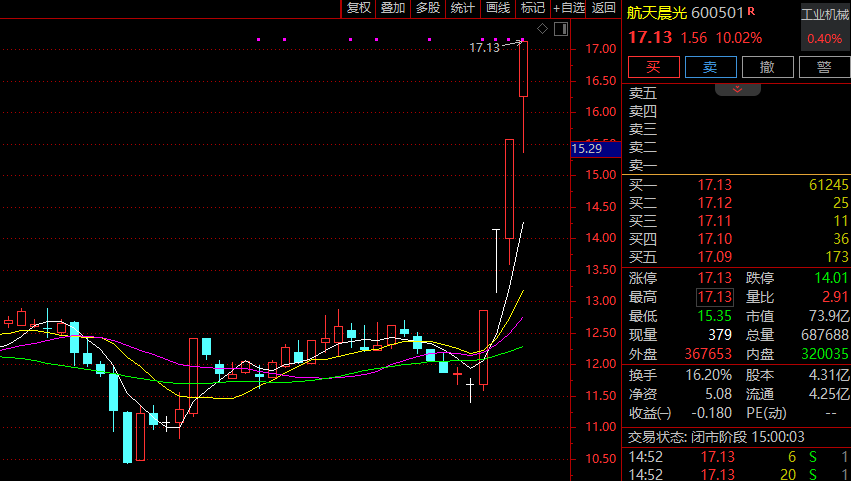
Task: Click the 撤 cancel order button
Action: [x=767, y=67]
